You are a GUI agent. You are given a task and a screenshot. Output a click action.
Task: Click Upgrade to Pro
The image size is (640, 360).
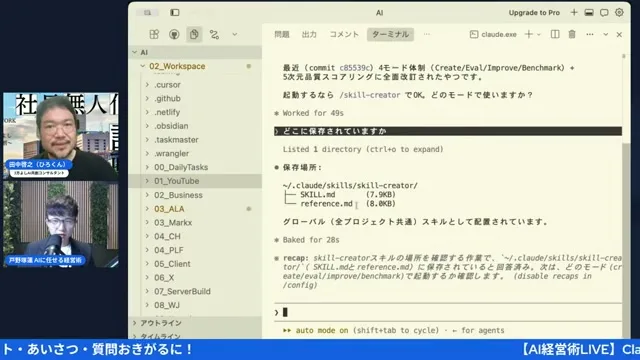pyautogui.click(x=534, y=13)
